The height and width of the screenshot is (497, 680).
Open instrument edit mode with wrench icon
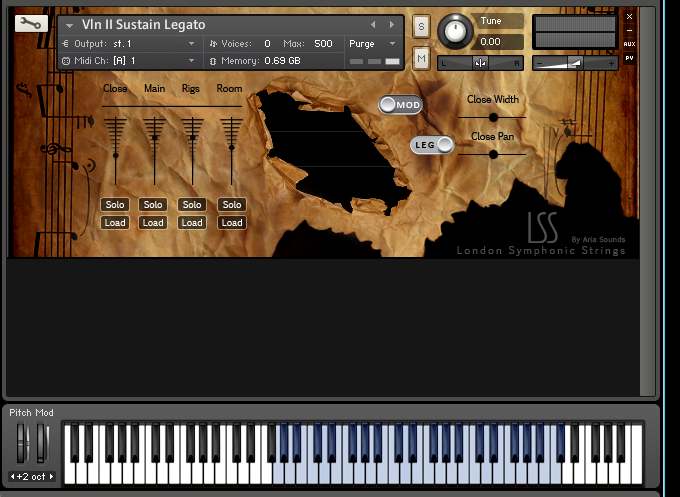coord(31,23)
